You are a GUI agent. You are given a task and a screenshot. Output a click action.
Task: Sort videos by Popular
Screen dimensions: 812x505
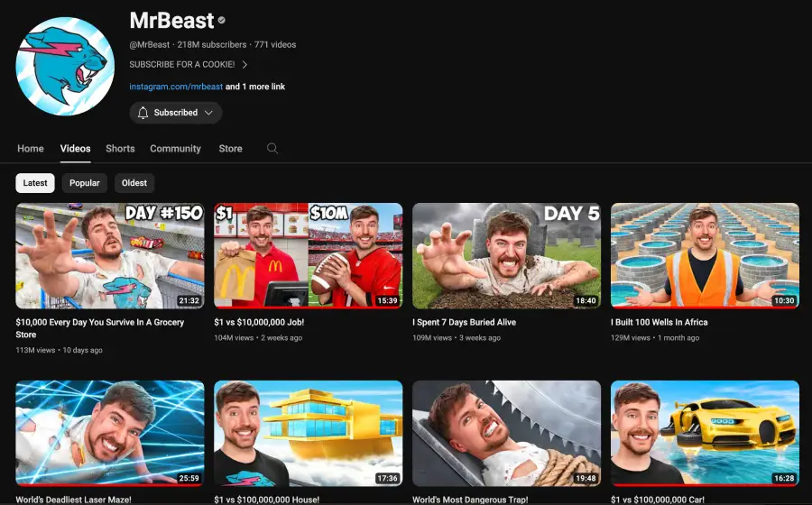(85, 183)
